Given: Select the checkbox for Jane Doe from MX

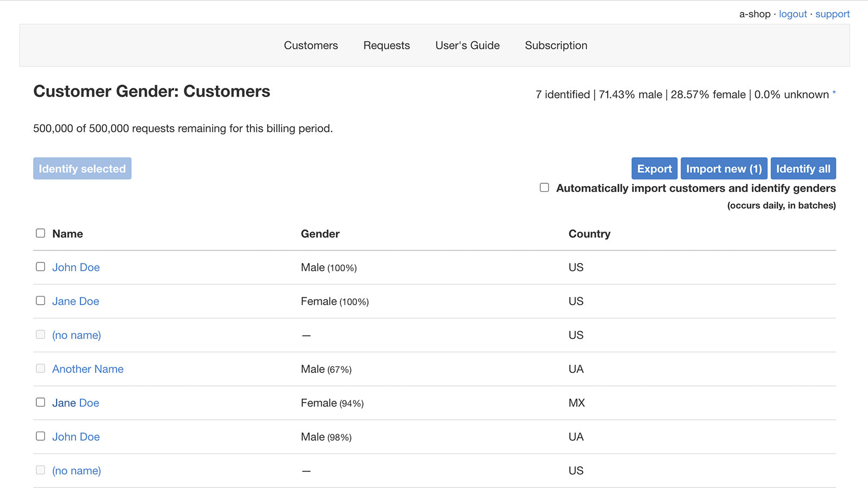Looking at the screenshot, I should coord(40,402).
